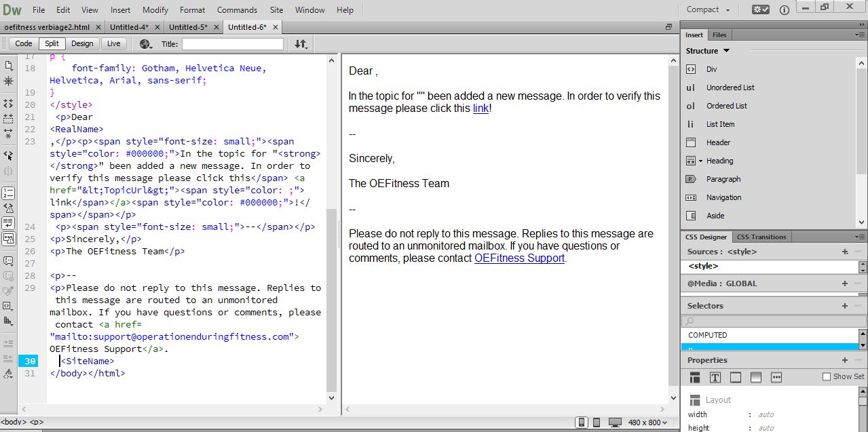Screen dimensions: 868x432
Task: Select the Border properties icon in CSS Designer
Action: coord(735,377)
